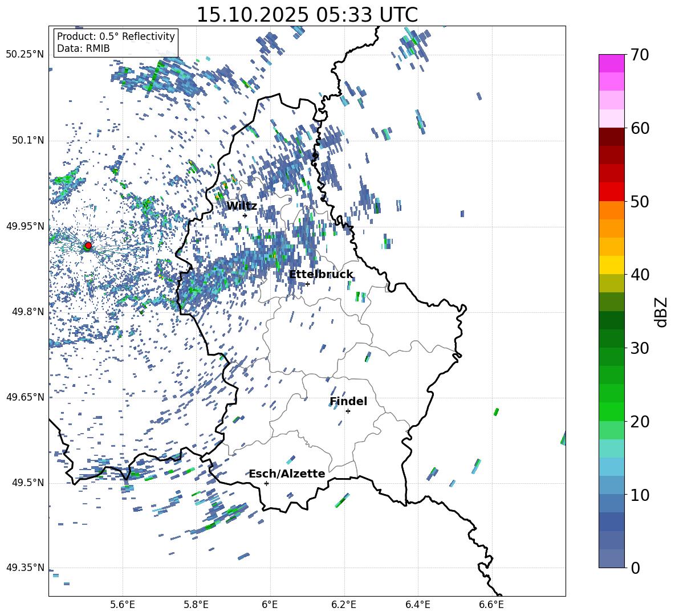Click the 49.5°N latitude label
The width and height of the screenshot is (675, 616).
tap(27, 483)
